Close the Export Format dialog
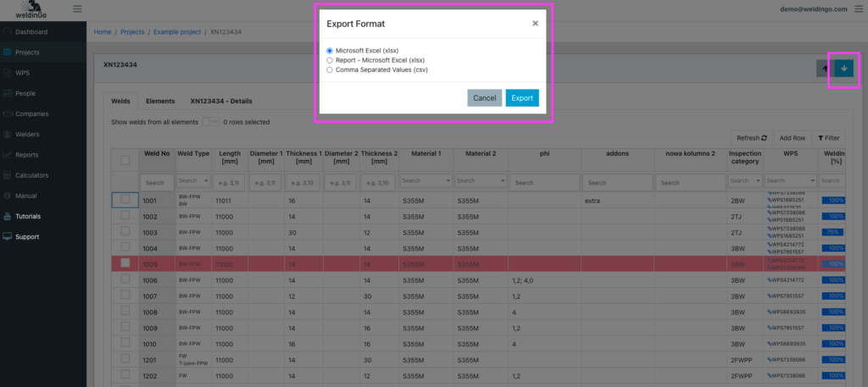Viewport: 868px width, 387px height. pos(535,24)
